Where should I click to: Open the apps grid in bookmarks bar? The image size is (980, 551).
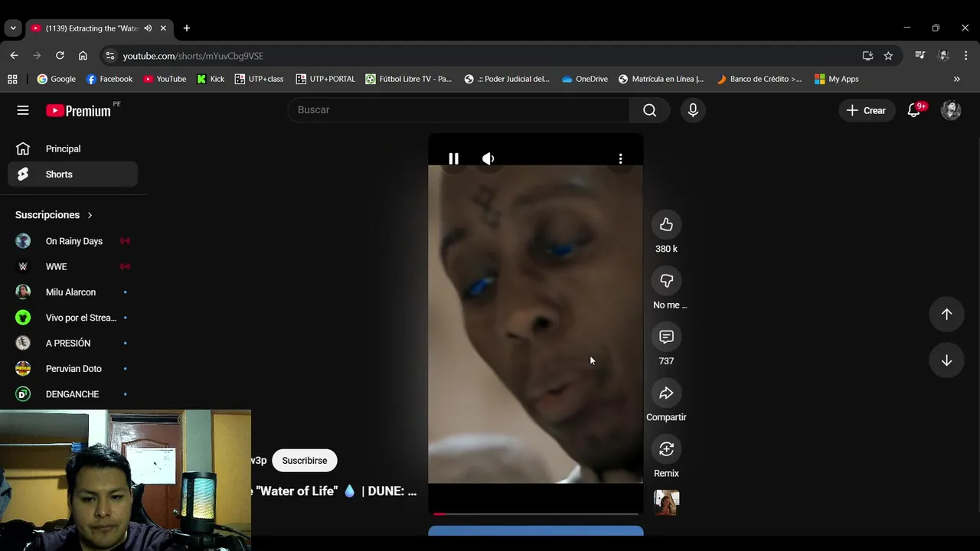click(x=12, y=79)
